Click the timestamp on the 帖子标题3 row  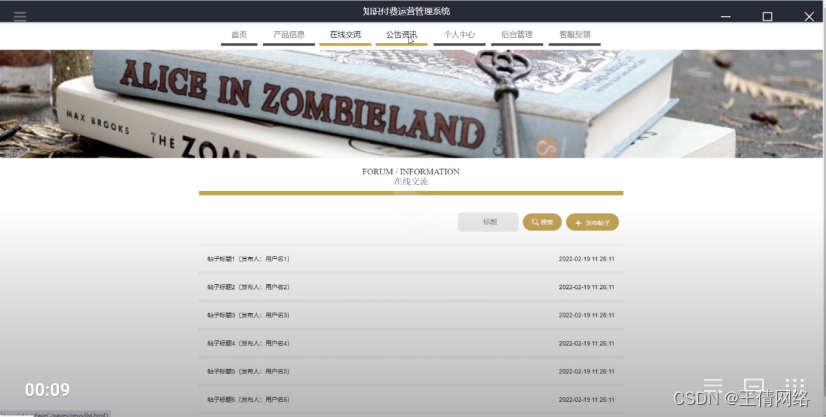pos(586,315)
